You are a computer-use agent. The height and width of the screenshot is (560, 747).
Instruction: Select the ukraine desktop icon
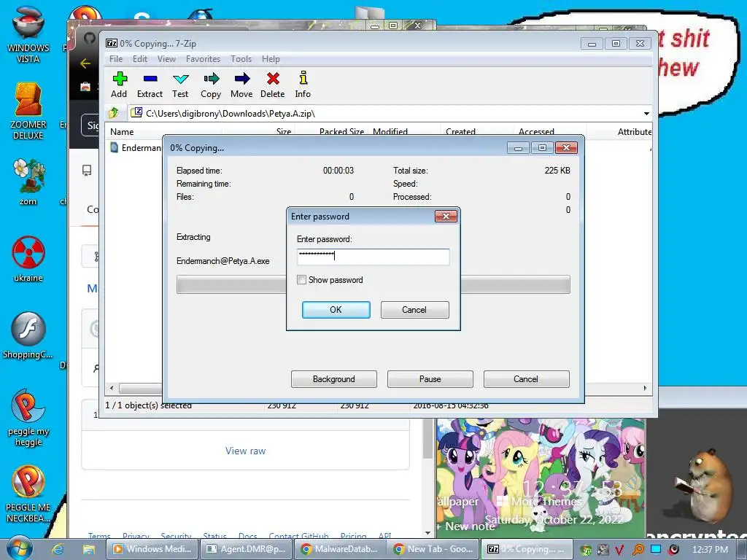pos(28,259)
